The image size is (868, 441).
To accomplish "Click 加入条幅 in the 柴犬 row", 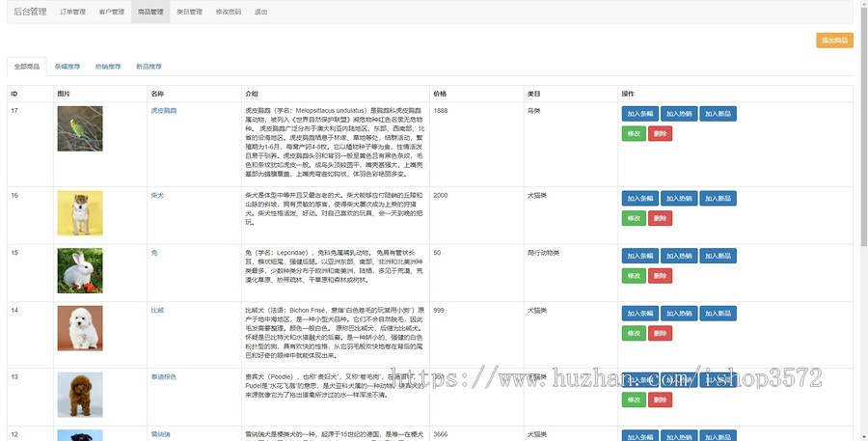I will coord(640,199).
